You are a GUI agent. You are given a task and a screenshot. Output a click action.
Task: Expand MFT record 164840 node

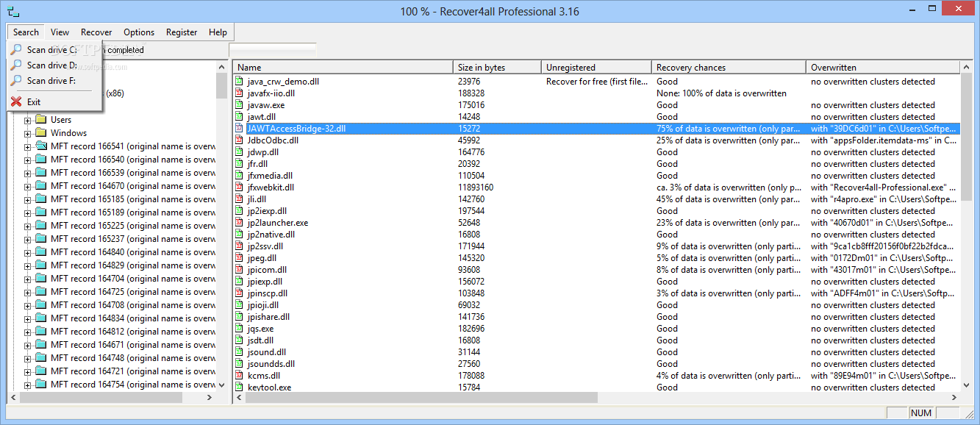click(28, 252)
